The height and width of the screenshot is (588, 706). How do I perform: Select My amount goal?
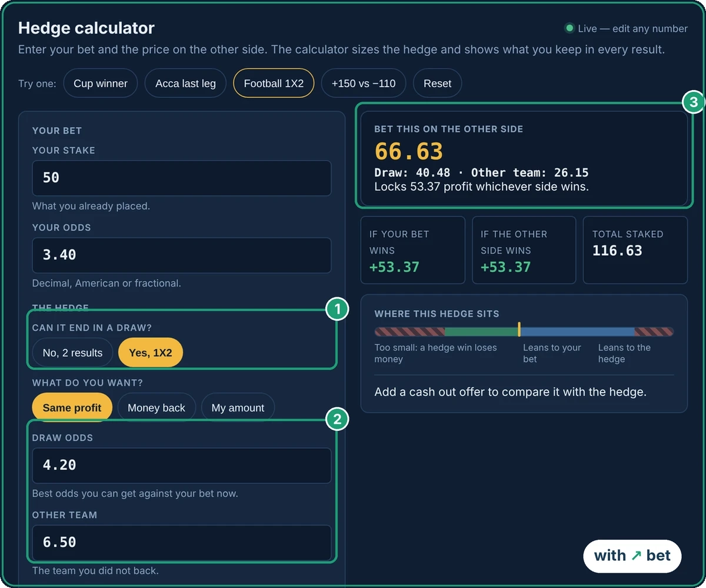[238, 407]
